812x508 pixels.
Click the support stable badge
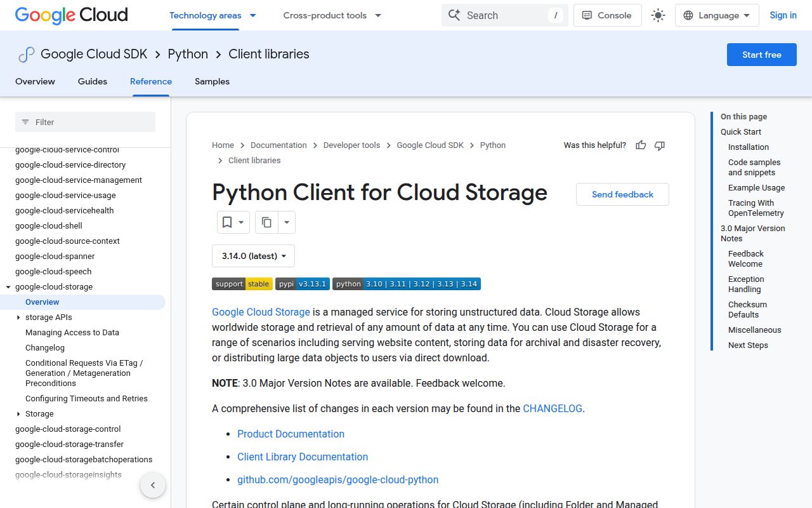click(242, 284)
